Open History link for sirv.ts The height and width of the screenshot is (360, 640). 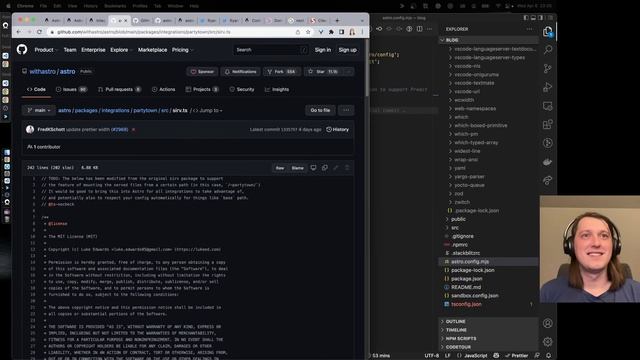[338, 129]
